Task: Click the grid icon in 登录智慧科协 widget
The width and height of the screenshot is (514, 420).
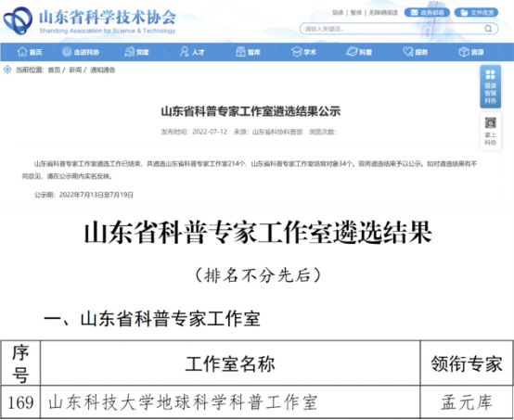Action: coord(491,74)
